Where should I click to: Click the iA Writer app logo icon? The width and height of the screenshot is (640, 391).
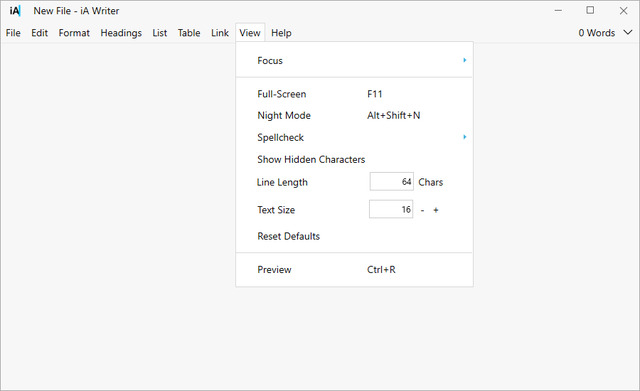click(15, 11)
